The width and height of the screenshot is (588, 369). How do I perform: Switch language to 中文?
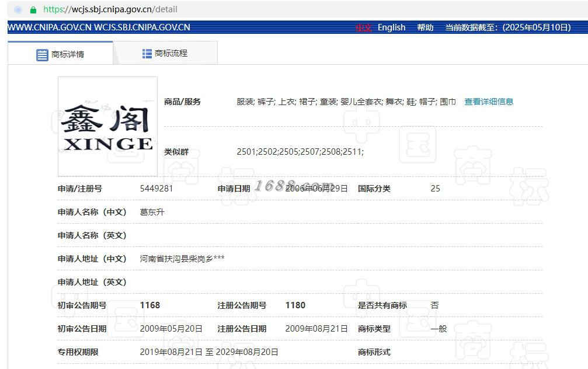(363, 27)
